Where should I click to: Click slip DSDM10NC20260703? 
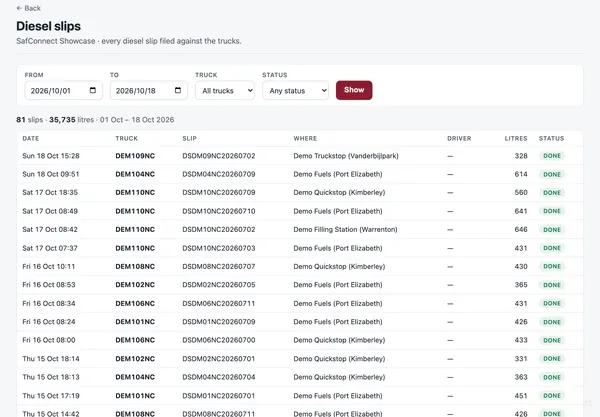pos(219,248)
